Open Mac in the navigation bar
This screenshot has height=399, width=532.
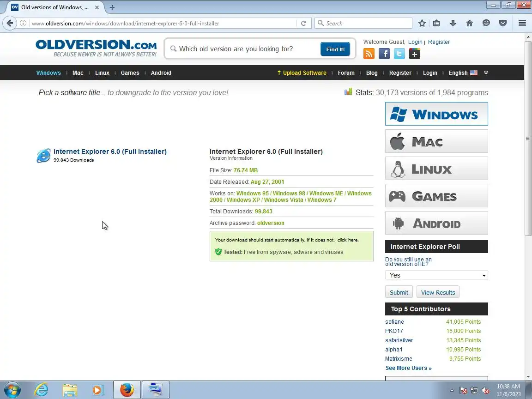click(78, 73)
